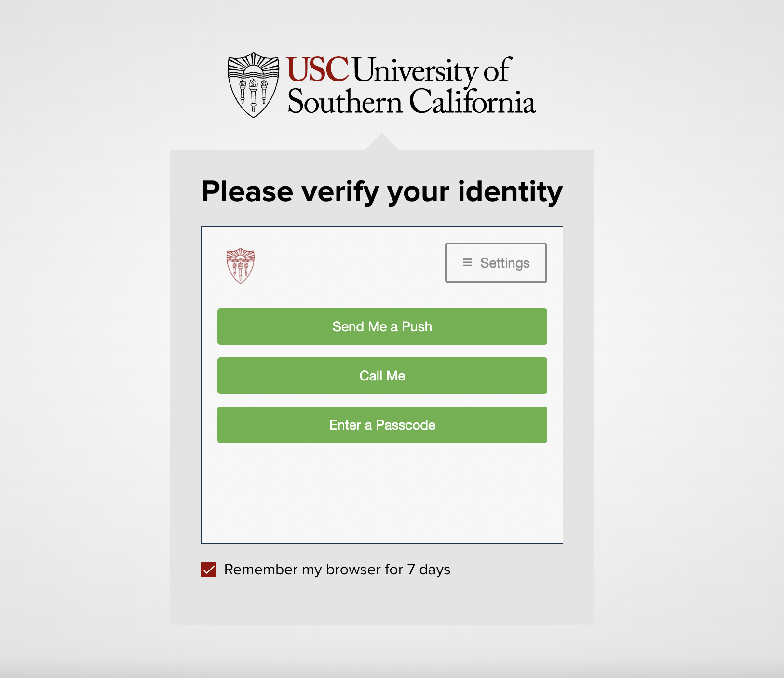Click the word 'identity' in the heading
Viewport: 784px width, 678px height.
[510, 191]
